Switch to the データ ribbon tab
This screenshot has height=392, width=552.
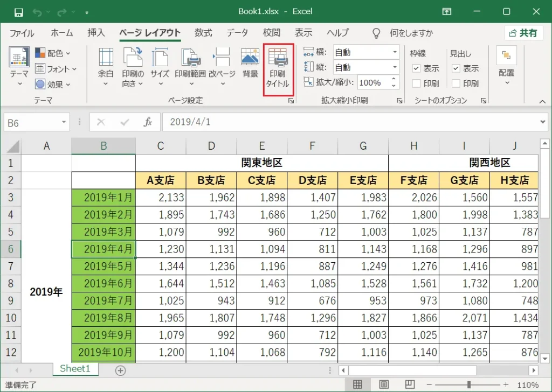tap(237, 33)
